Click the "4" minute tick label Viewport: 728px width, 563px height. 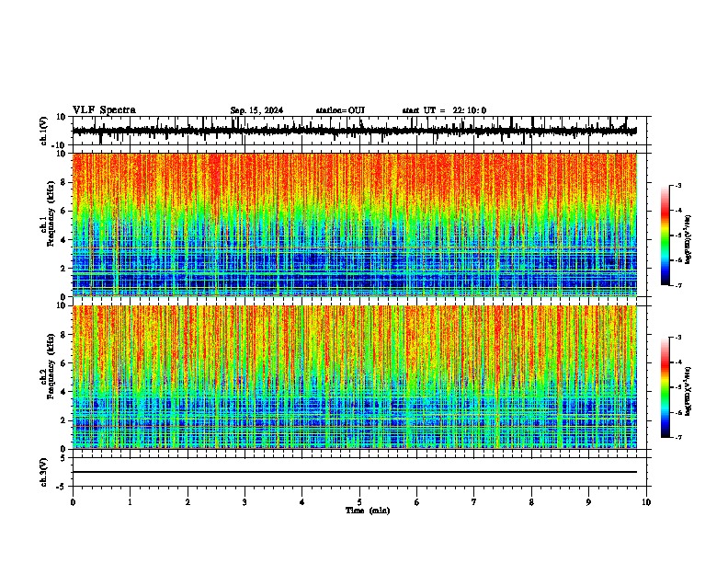click(302, 502)
